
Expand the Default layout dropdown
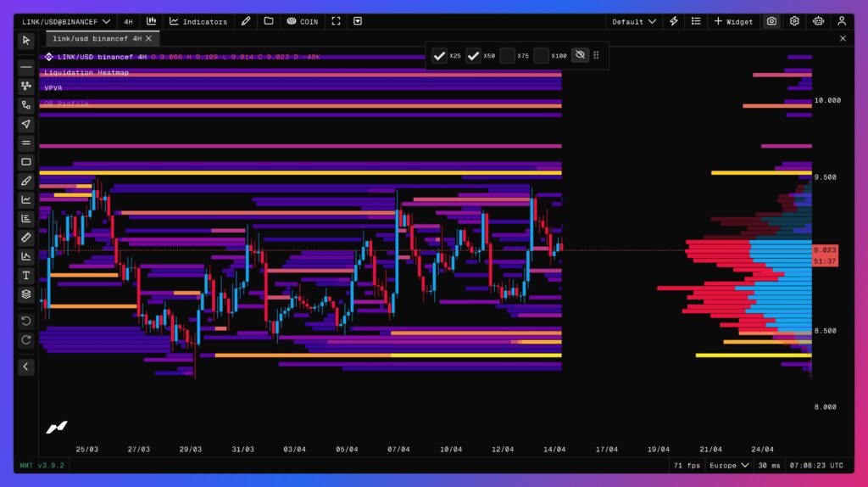(634, 21)
